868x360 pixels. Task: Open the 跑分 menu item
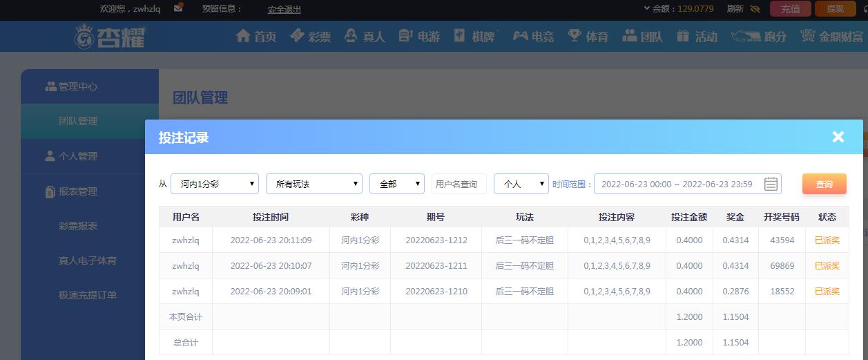758,37
